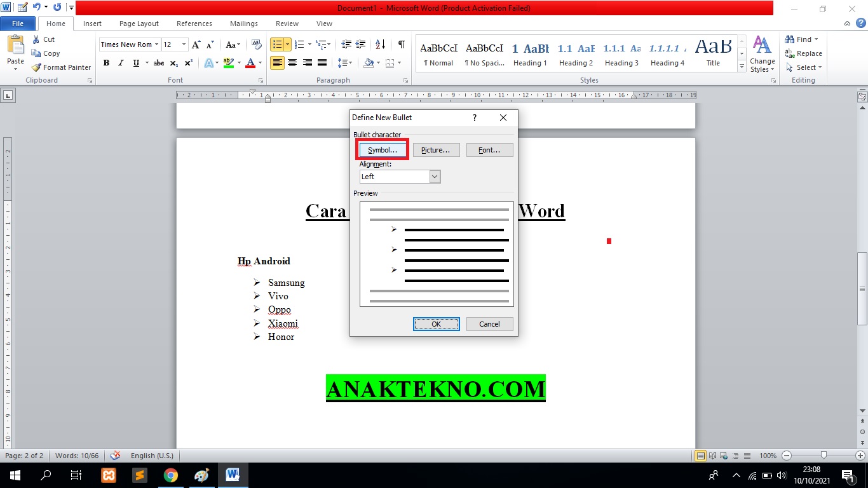Confirm with the OK button
868x488 pixels.
[x=436, y=324]
